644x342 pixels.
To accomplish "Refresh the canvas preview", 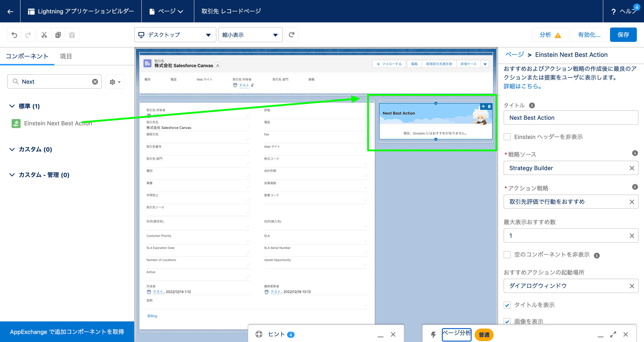I will point(292,34).
